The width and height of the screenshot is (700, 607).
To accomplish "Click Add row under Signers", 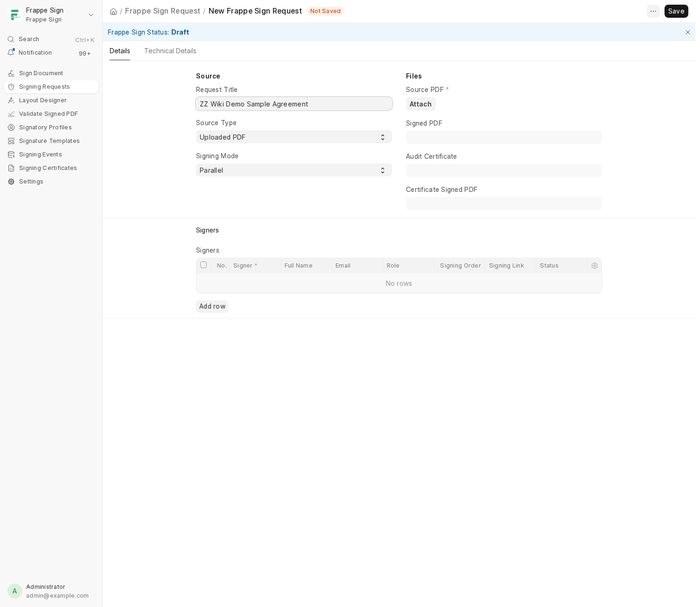I will [212, 306].
